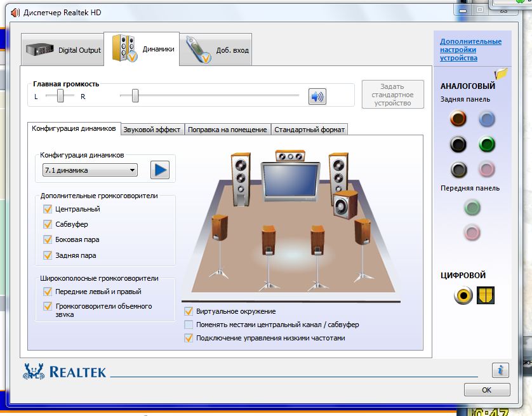This screenshot has height=416, width=532.
Task: Click the pink front panel jack
Action: click(472, 233)
